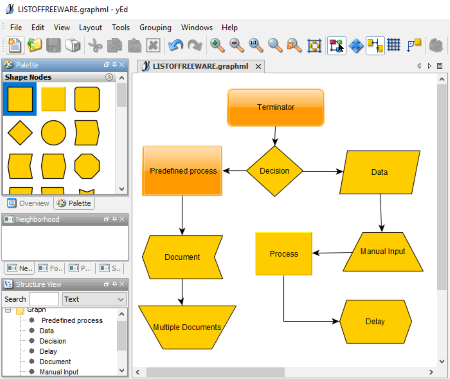Select the bordered square shape node
This screenshot has height=379, width=450.
tap(20, 99)
